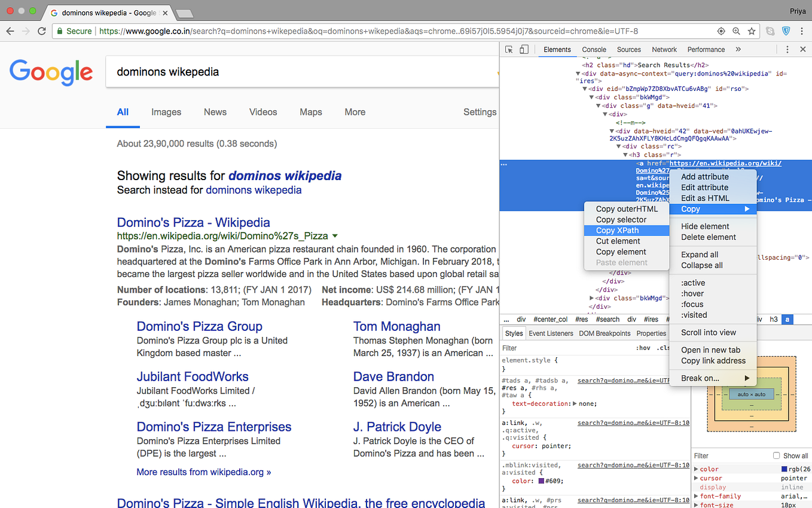Click the dominons wikepedia search-instead link
This screenshot has height=508, width=812.
pos(254,190)
